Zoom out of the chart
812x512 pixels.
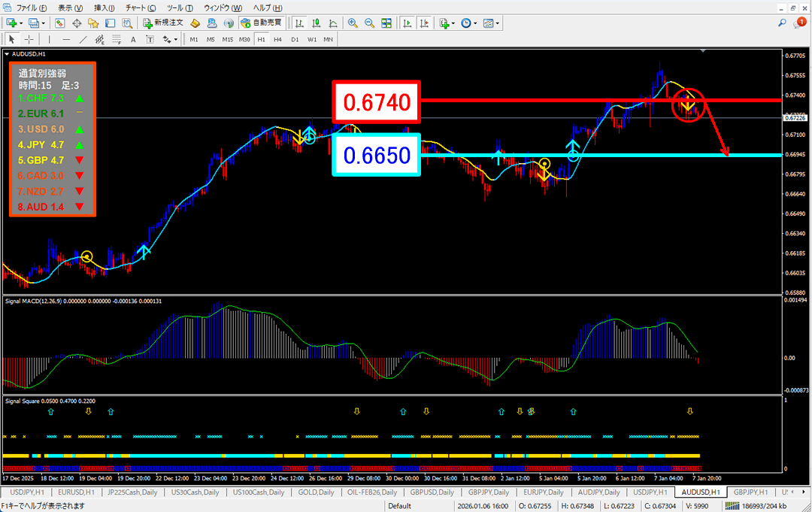click(x=369, y=23)
